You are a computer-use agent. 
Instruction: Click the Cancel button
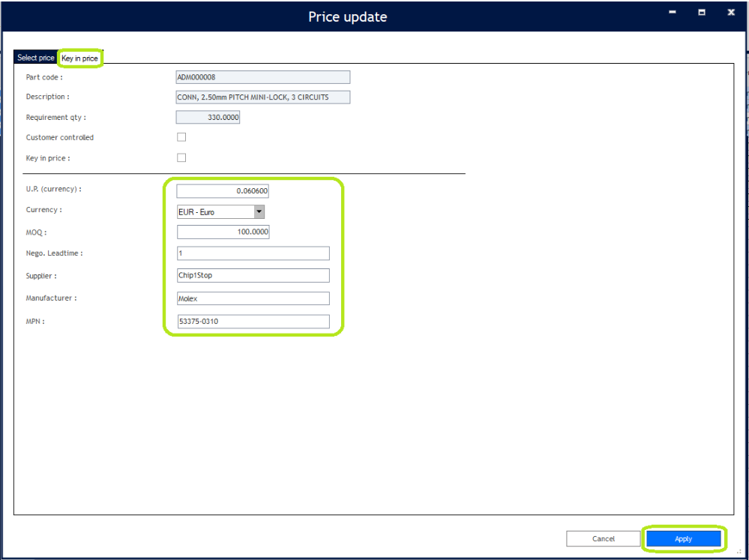[x=604, y=538]
